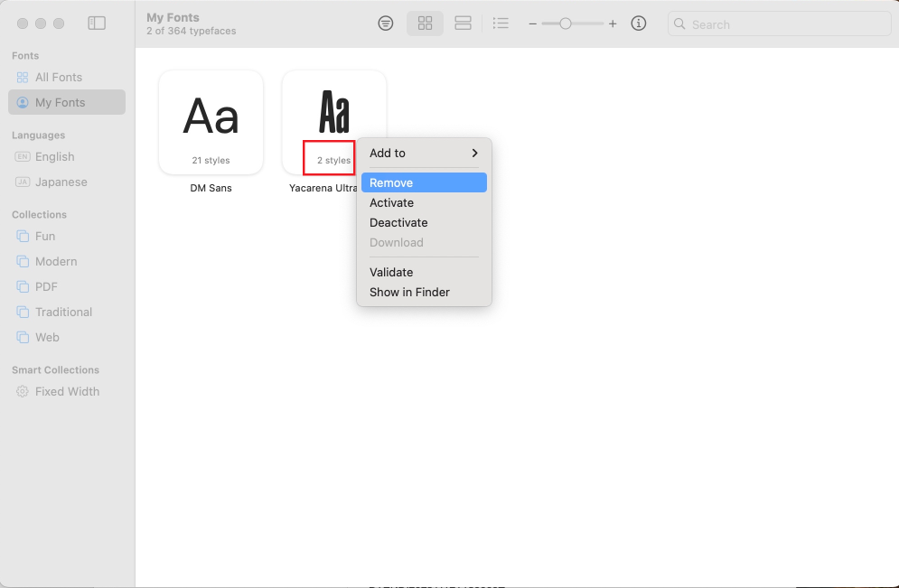Click the Search field
Viewport: 899px width, 588px height.
pyautogui.click(x=779, y=24)
